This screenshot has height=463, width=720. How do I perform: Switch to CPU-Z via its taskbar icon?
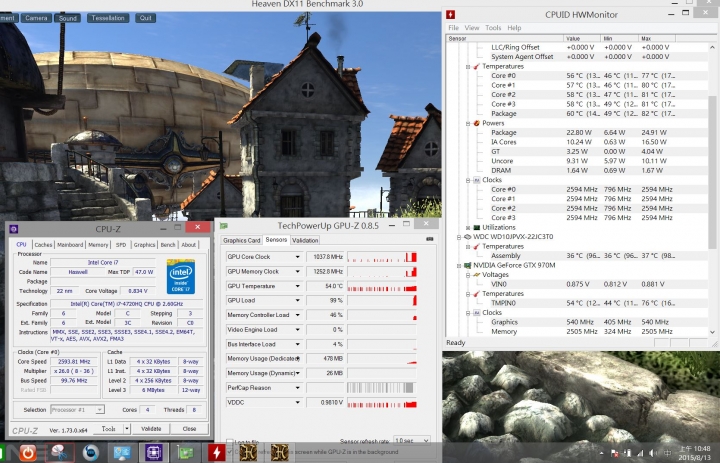click(154, 453)
